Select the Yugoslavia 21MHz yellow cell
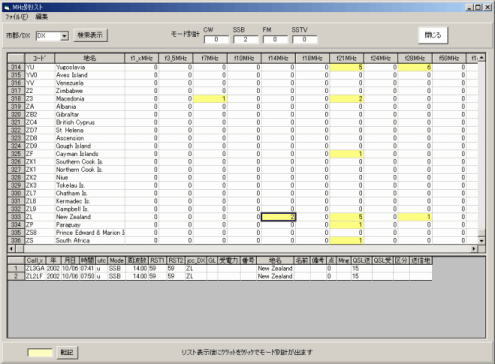The image size is (495, 364). (x=346, y=67)
